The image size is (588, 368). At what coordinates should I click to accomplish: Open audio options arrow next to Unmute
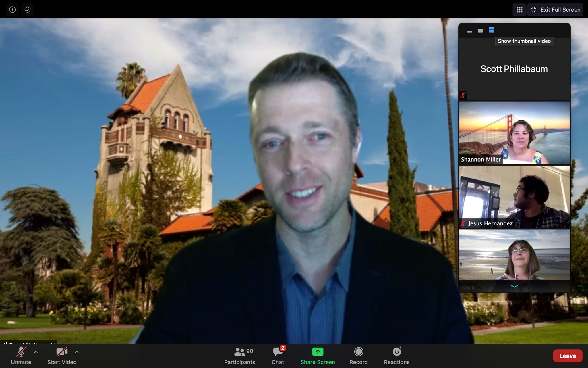[36, 352]
